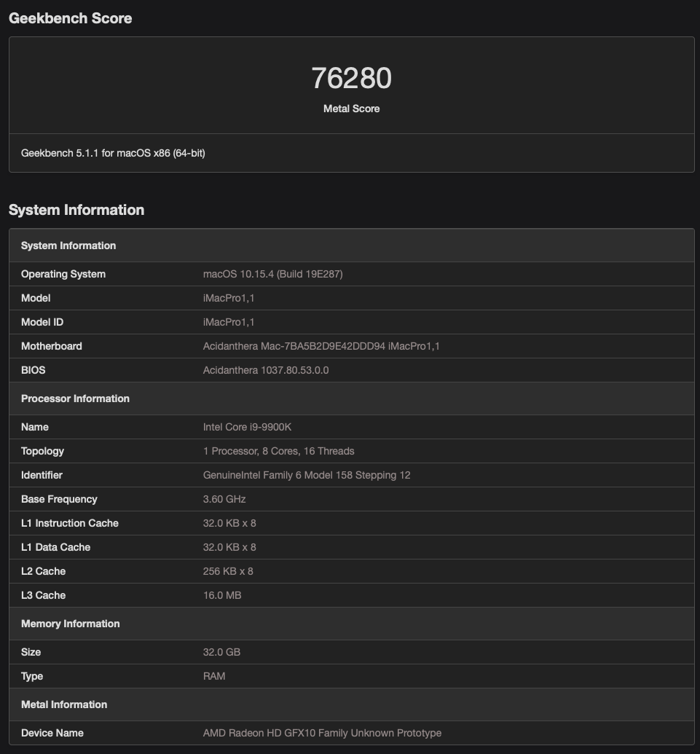Select '32.0 KB x 8' in L1 Instruction Cache row
This screenshot has width=700, height=754.
coord(229,523)
